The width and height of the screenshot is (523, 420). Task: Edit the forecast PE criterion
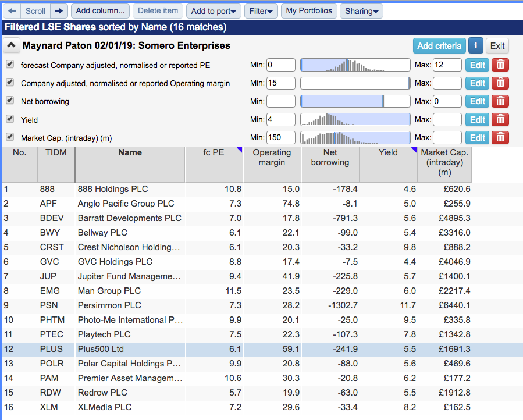click(477, 65)
